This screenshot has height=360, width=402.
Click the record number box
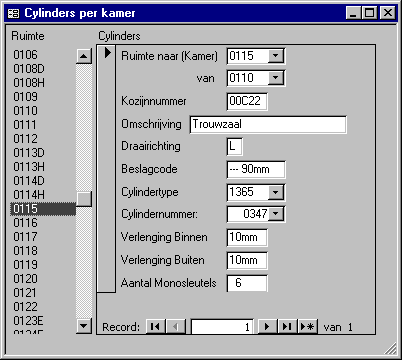(222, 327)
